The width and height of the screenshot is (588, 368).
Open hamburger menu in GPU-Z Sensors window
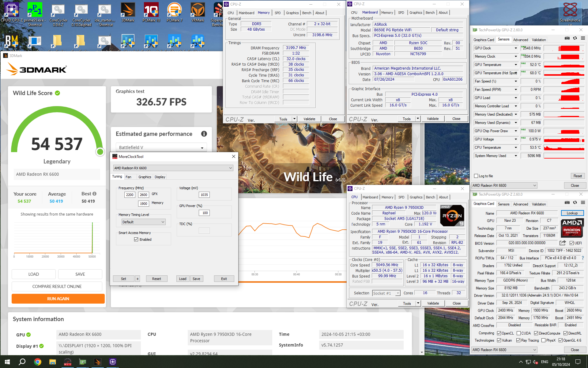[583, 38]
